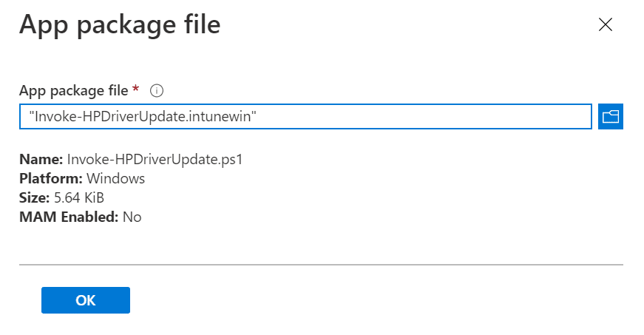Viewport: 644px width, 335px height.
Task: Click the bold Size: label
Action: (x=35, y=198)
